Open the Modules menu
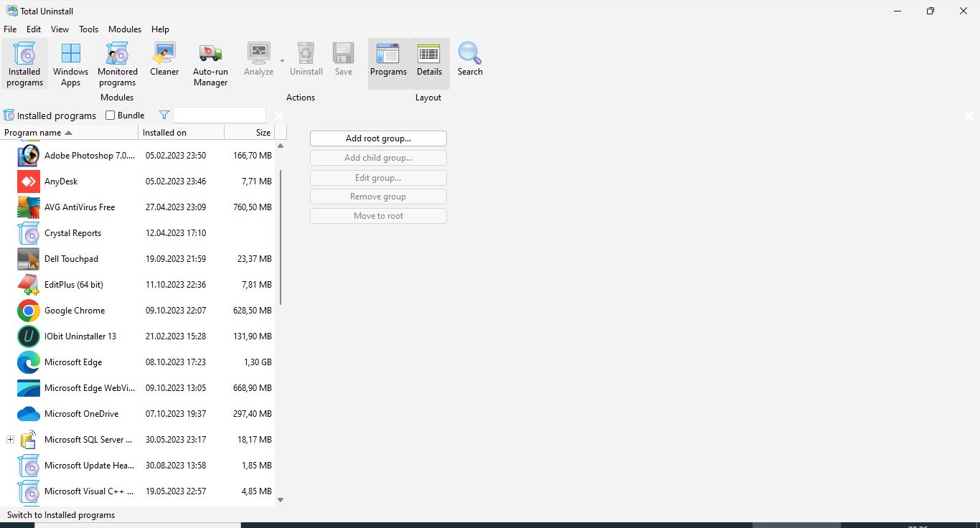The width and height of the screenshot is (980, 528). pos(125,29)
